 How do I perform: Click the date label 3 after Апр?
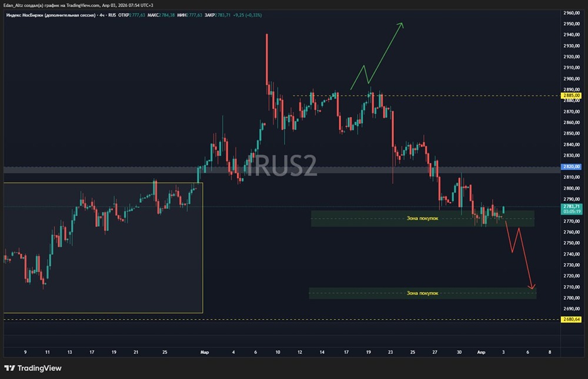coord(503,353)
